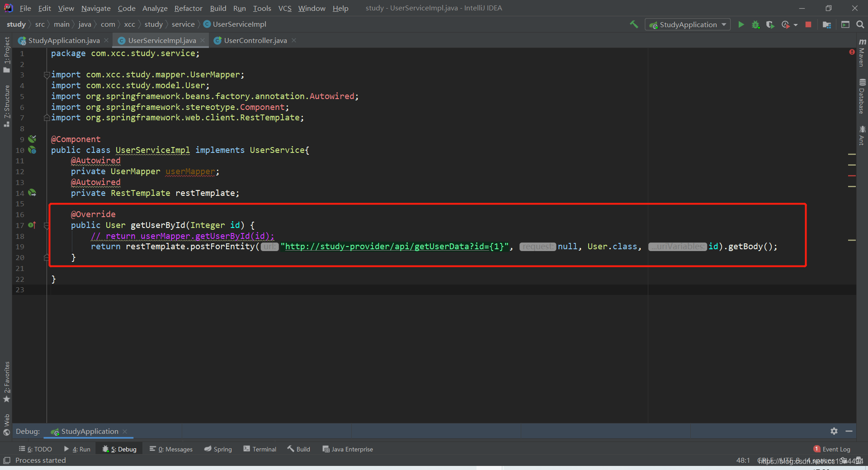Expand the profiler dropdown arrow
This screenshot has height=470, width=868.
click(796, 25)
